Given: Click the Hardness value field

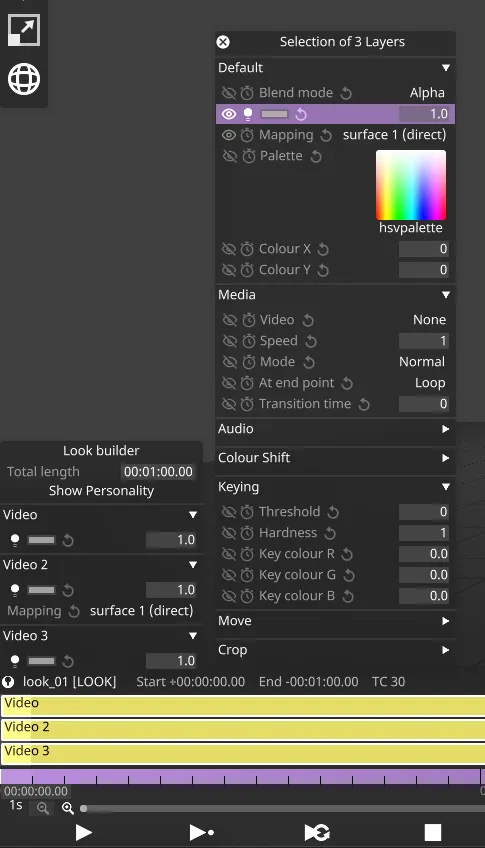Looking at the screenshot, I should 424,533.
